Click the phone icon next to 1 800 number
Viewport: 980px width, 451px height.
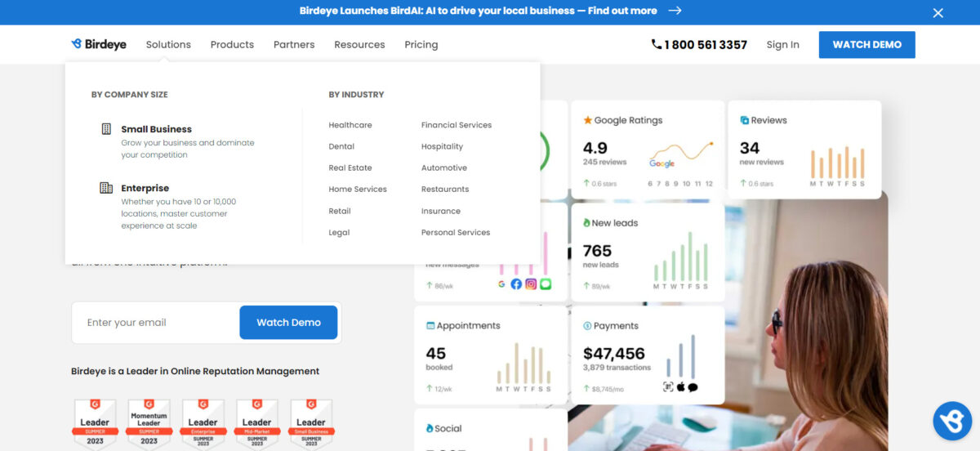(x=657, y=44)
